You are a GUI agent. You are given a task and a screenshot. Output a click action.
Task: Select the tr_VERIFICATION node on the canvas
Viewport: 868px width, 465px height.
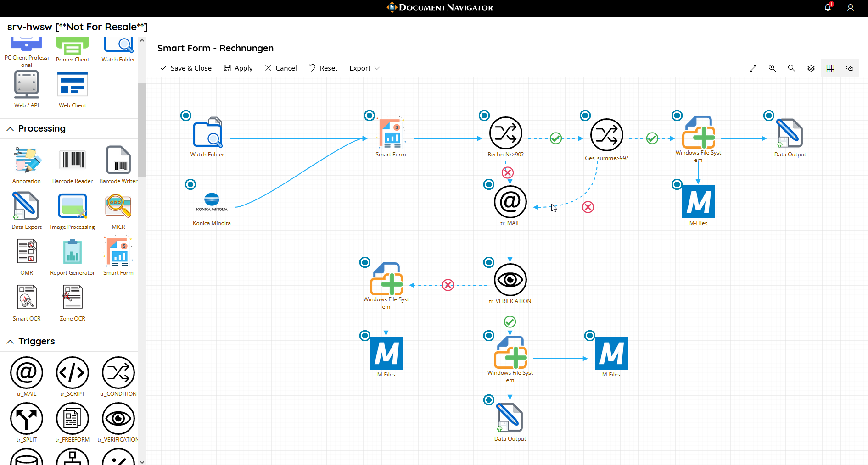click(x=510, y=280)
